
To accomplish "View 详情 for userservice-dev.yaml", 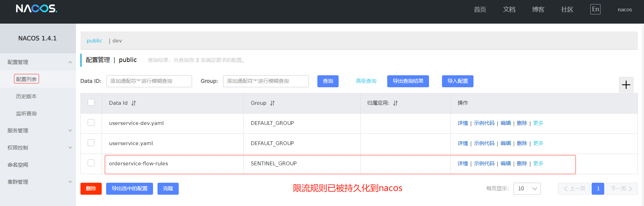I will 463,123.
